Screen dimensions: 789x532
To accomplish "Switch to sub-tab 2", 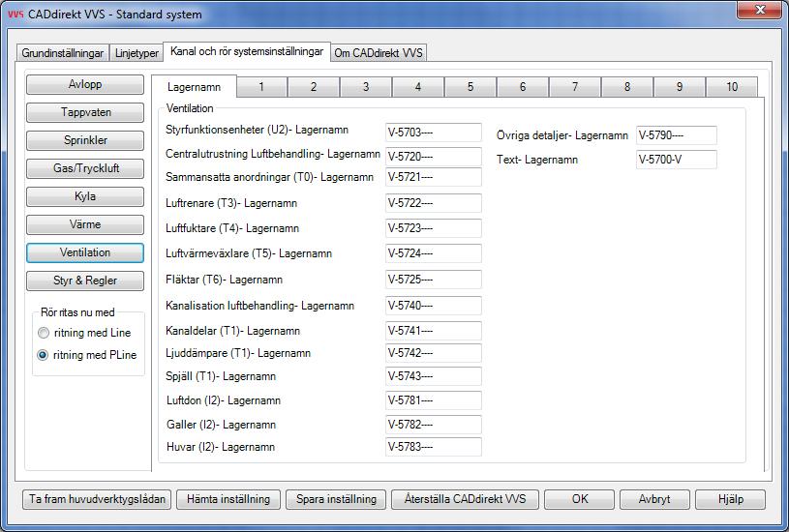I will pos(314,87).
